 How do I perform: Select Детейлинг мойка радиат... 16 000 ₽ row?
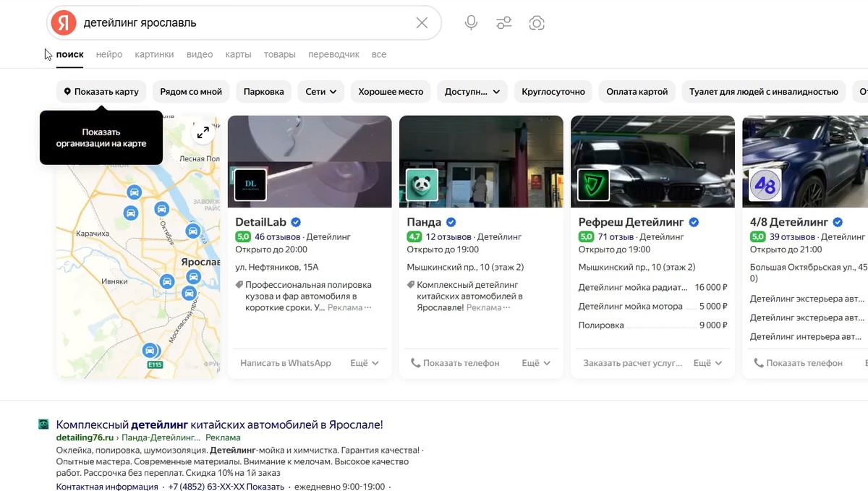tap(652, 287)
